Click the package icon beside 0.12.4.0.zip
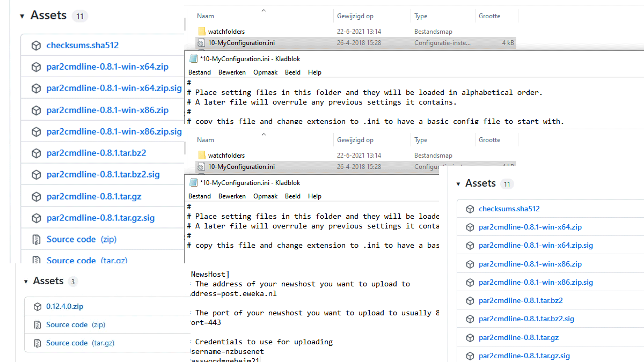The height and width of the screenshot is (362, 644). [x=38, y=307]
